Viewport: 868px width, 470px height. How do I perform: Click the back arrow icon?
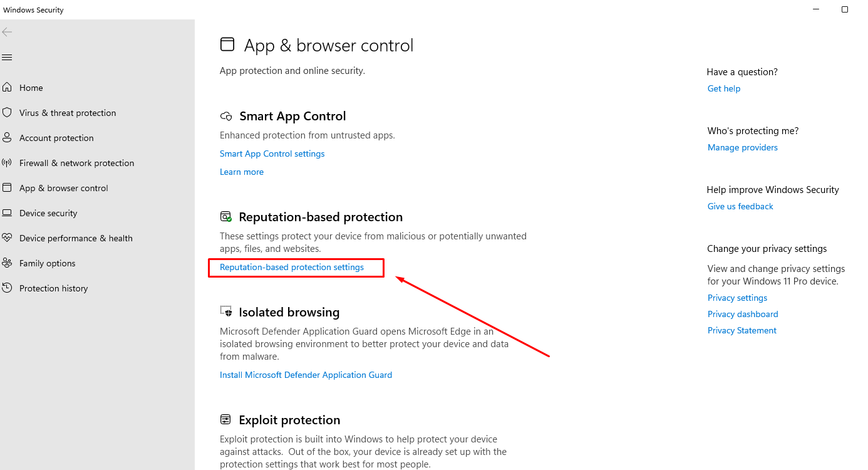(7, 32)
